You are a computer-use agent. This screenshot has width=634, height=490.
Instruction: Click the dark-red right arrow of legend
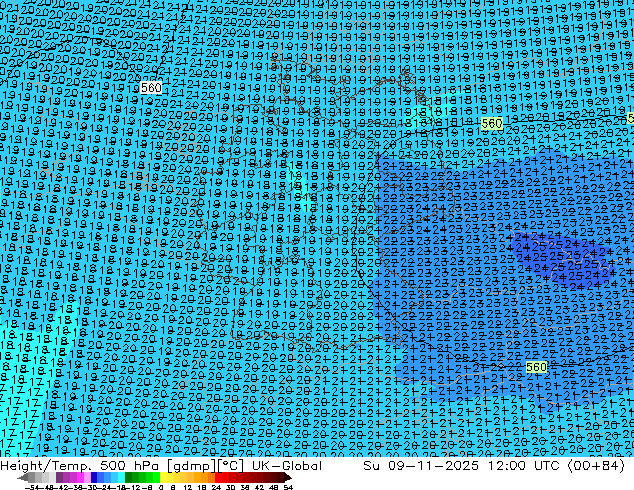[x=288, y=478]
